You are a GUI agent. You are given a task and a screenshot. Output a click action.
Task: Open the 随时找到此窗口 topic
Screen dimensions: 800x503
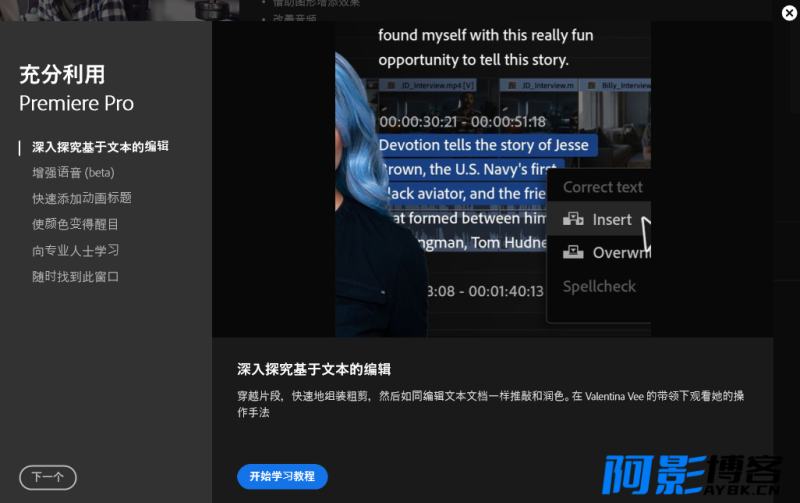tap(76, 276)
